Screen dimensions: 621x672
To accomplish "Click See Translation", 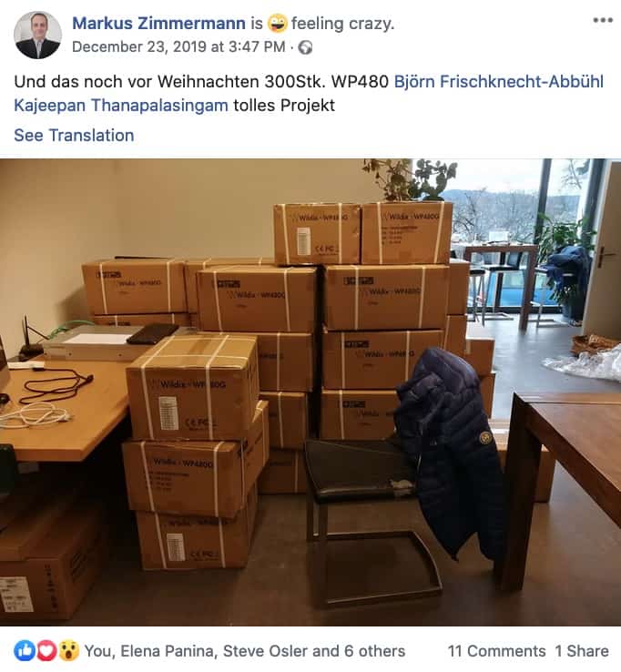I will (x=74, y=136).
